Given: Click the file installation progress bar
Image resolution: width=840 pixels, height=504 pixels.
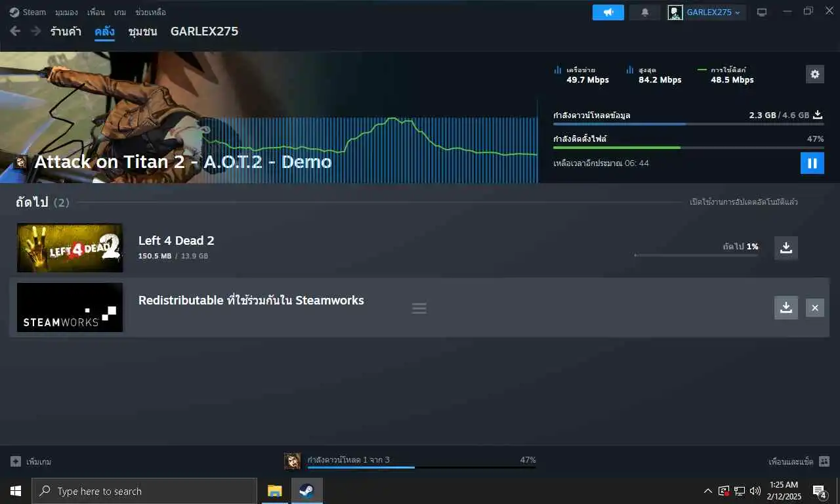Looking at the screenshot, I should coord(688,148).
